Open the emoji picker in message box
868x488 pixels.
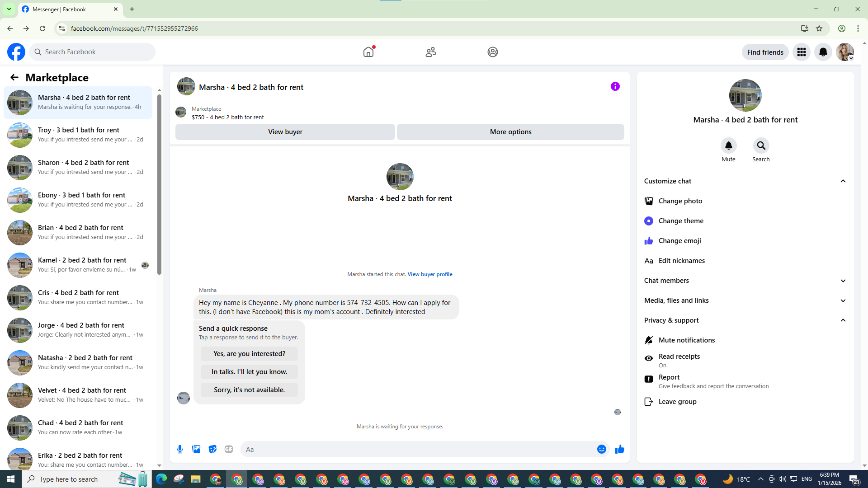tap(601, 449)
